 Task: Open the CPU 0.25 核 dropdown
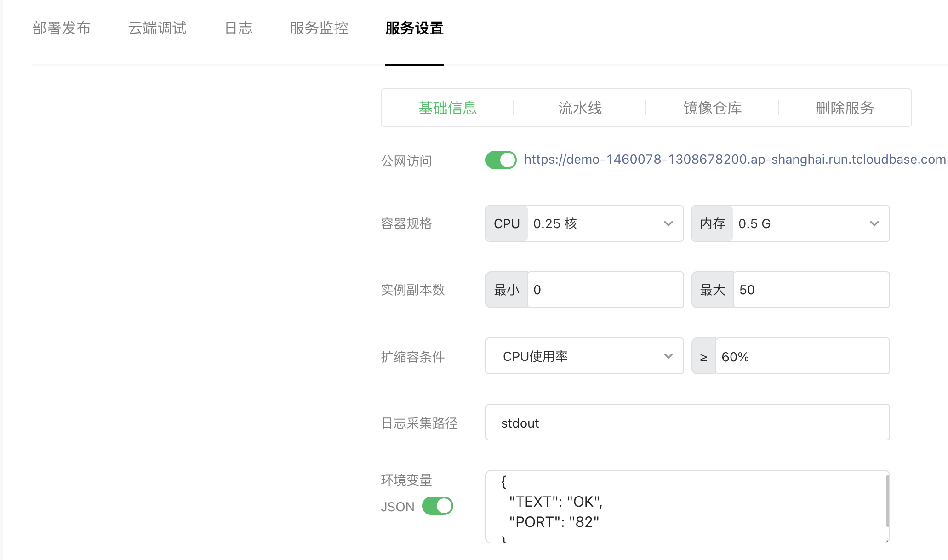(x=605, y=223)
